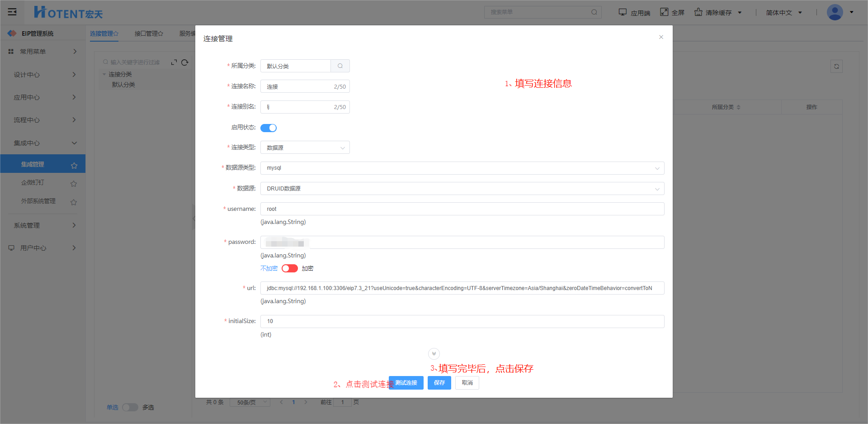Click the hamburger menu collapse icon
This screenshot has height=424, width=868.
click(12, 12)
